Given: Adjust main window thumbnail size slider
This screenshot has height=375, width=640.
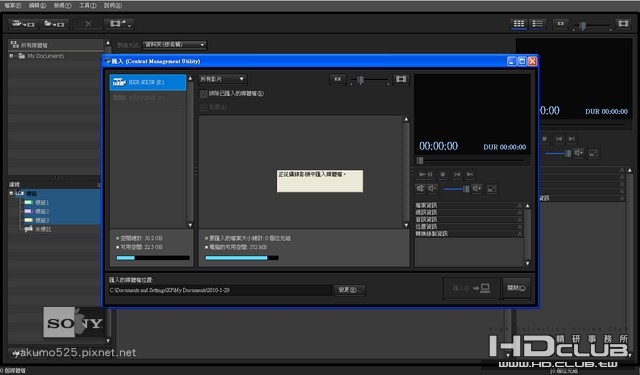Looking at the screenshot, I should click(x=583, y=26).
